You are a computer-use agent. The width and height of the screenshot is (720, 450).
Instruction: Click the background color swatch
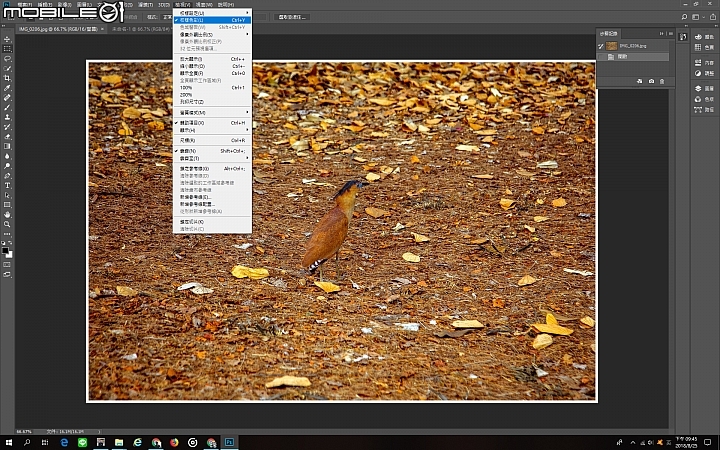pyautogui.click(x=10, y=254)
